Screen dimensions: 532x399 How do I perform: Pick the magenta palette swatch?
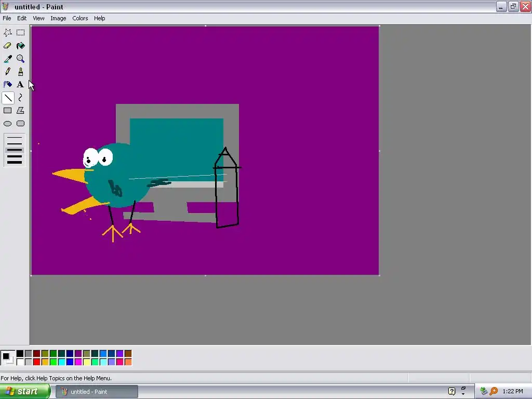(78, 362)
